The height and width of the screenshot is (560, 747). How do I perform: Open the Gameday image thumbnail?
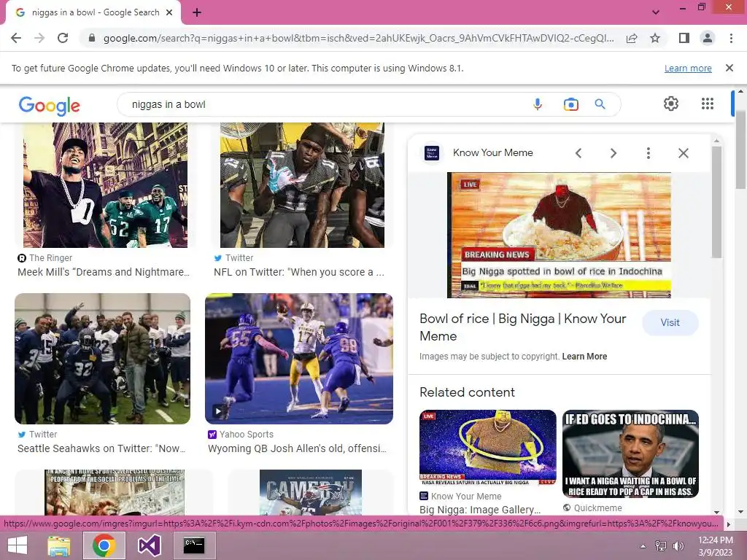coord(311,492)
